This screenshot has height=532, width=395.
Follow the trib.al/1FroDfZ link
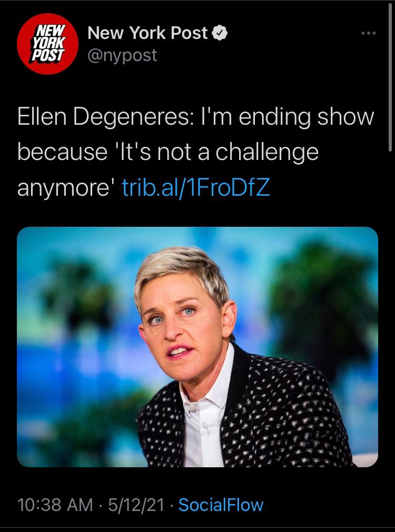pos(196,187)
